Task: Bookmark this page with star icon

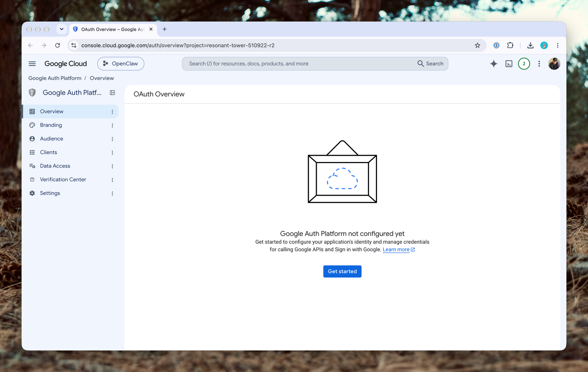Action: (477, 45)
